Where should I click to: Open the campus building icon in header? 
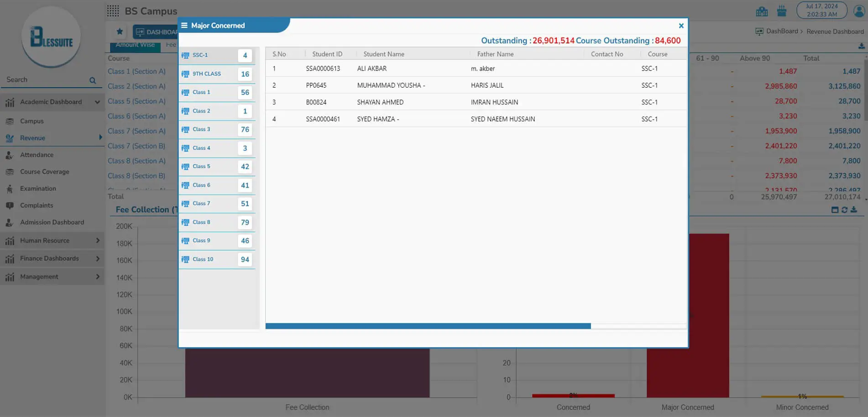click(762, 11)
